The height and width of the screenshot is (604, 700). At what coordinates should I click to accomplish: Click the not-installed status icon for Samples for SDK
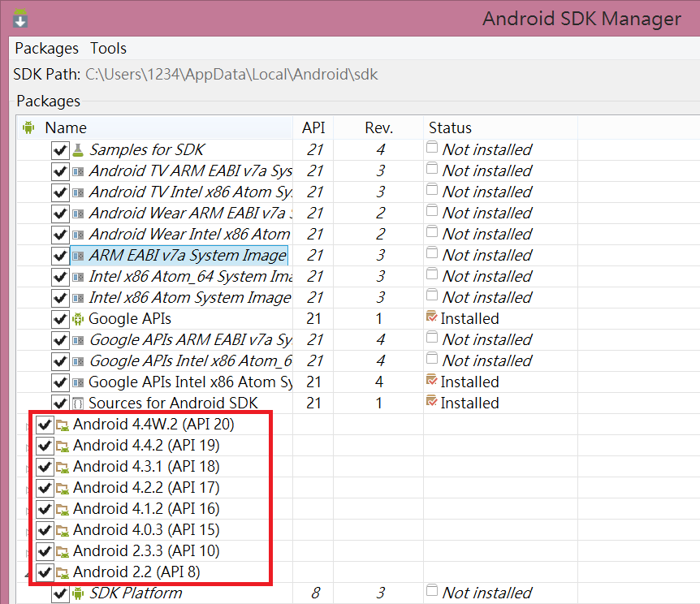pos(432,147)
